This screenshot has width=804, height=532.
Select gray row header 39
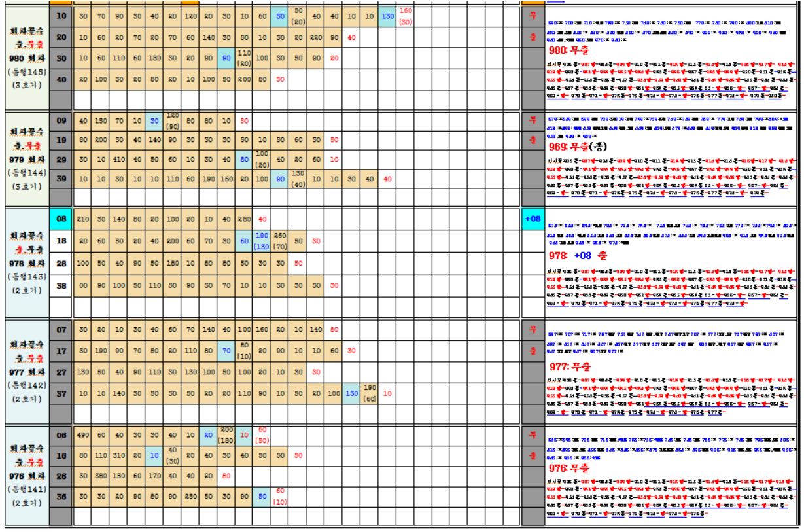[x=61, y=179]
